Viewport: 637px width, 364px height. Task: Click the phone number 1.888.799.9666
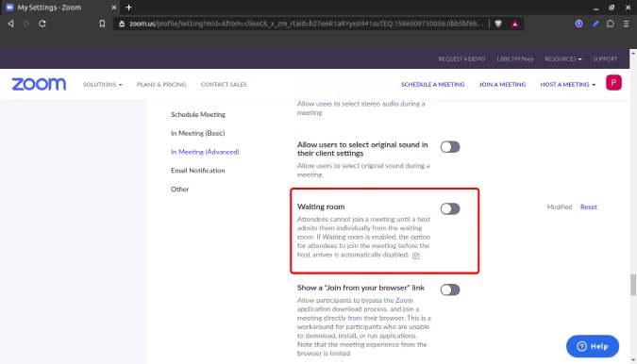click(x=515, y=58)
